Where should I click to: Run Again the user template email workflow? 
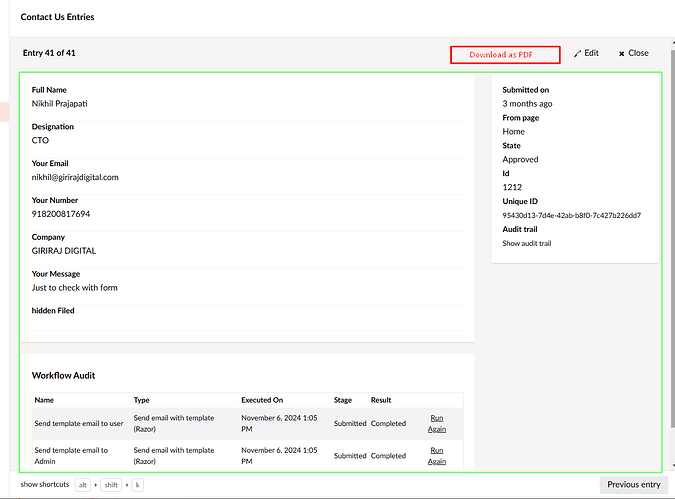[x=437, y=423]
